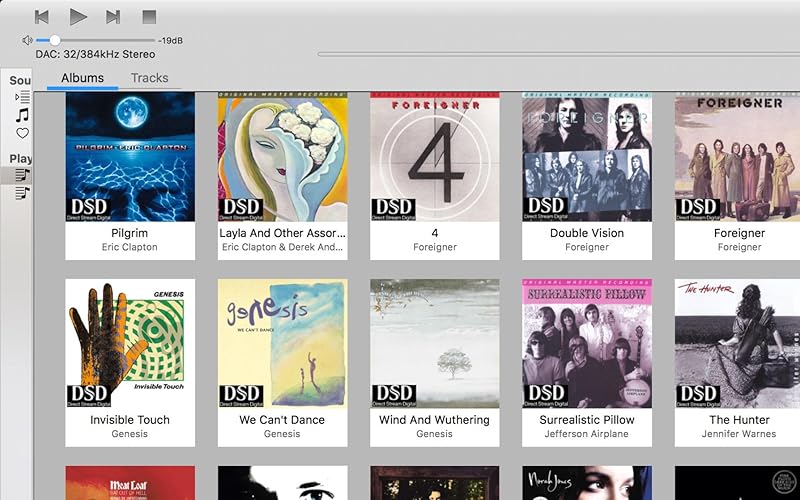Open the Invisible Touch album cover

[x=130, y=343]
